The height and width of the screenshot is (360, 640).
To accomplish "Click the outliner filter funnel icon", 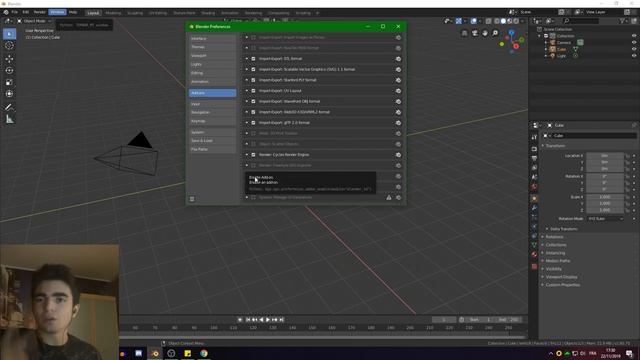I will click(623, 20).
